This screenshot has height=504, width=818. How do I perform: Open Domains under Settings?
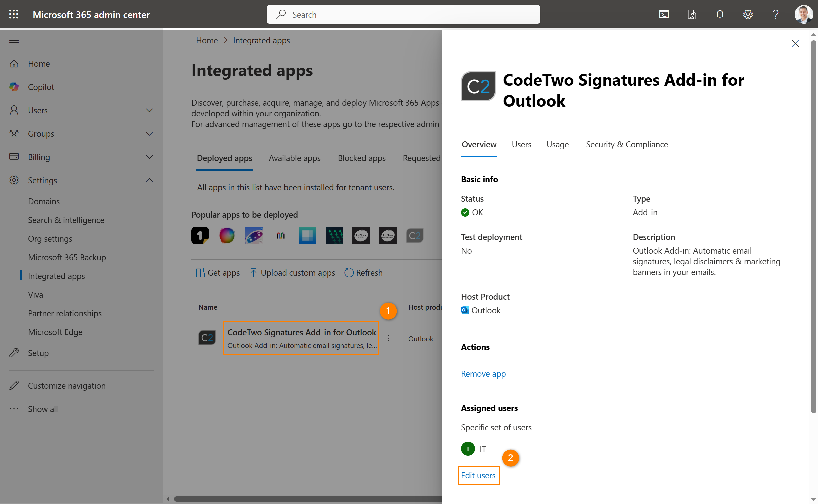tap(44, 201)
